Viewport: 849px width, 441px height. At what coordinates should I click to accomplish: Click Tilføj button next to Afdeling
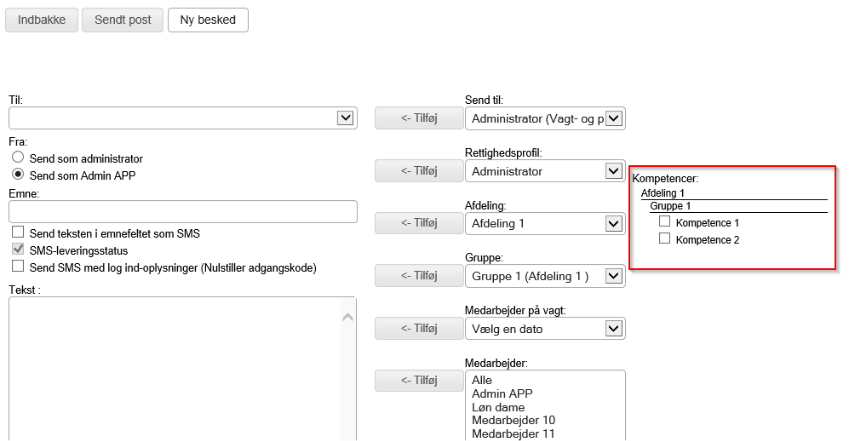pos(419,223)
